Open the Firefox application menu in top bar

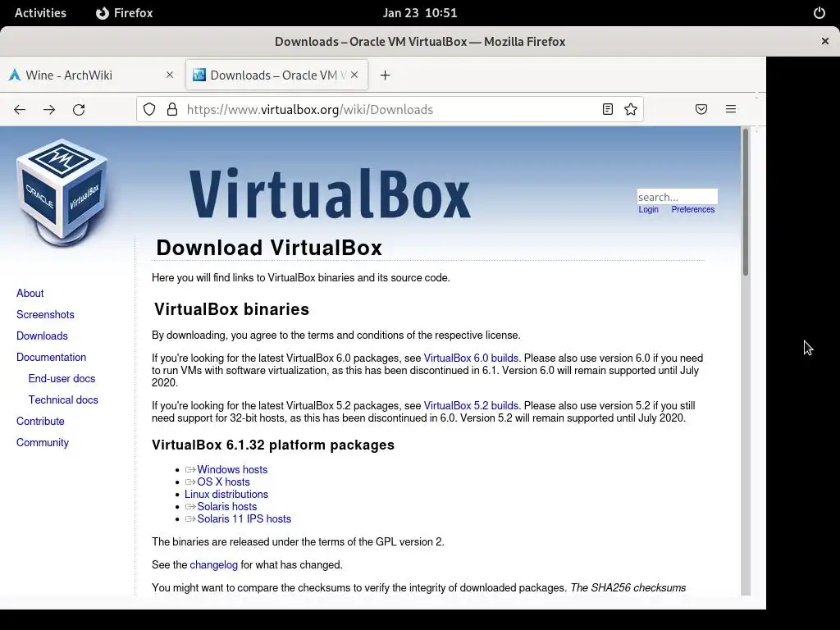click(x=125, y=13)
